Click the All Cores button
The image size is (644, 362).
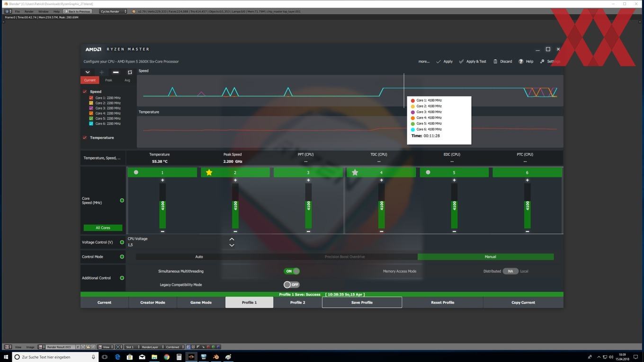click(103, 228)
